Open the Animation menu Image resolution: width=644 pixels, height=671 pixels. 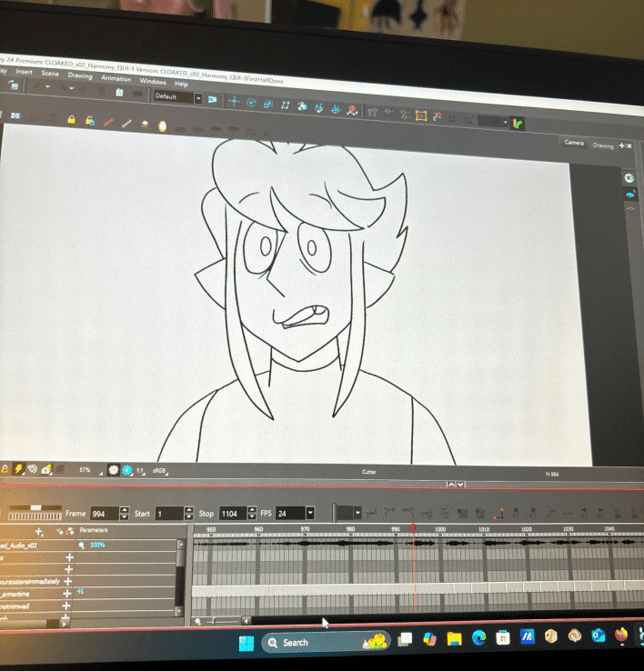coord(116,78)
